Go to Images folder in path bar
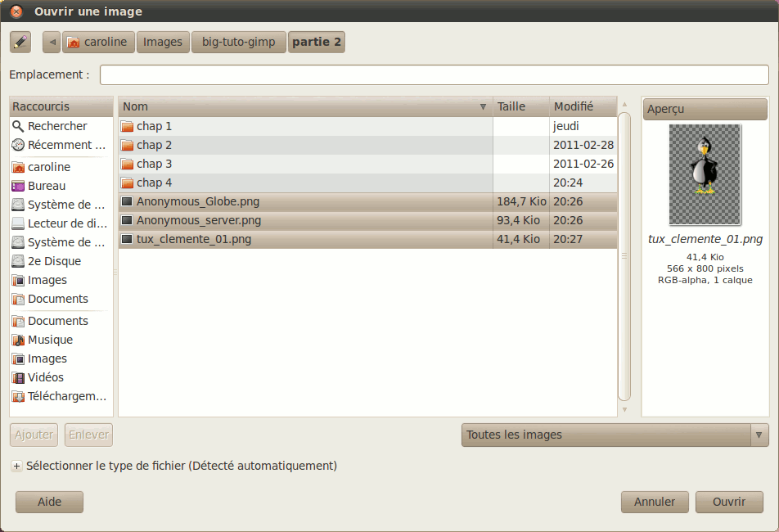 click(x=163, y=42)
